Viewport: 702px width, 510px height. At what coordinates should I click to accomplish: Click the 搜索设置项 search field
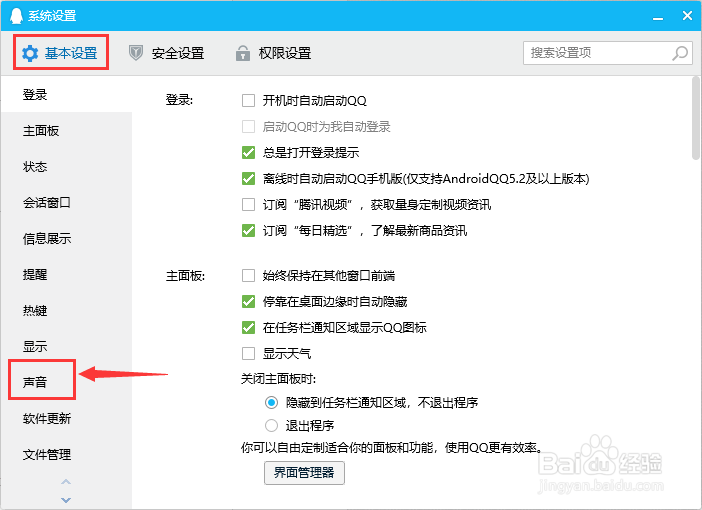(608, 53)
